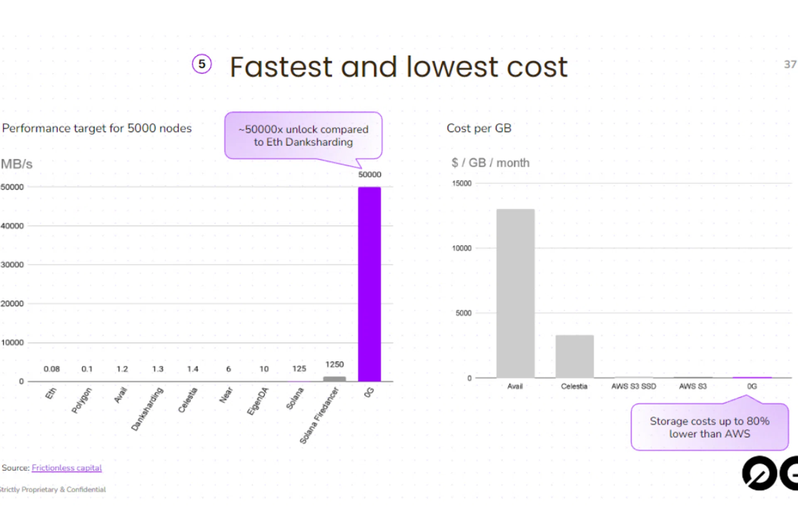The image size is (798, 532).
Task: Click the storage costs callout bubble
Action: pyautogui.click(x=709, y=427)
